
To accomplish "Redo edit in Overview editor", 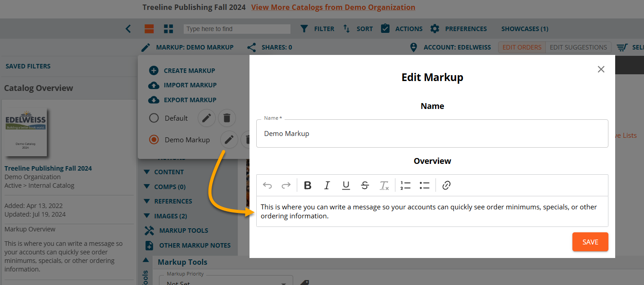I will (x=286, y=185).
